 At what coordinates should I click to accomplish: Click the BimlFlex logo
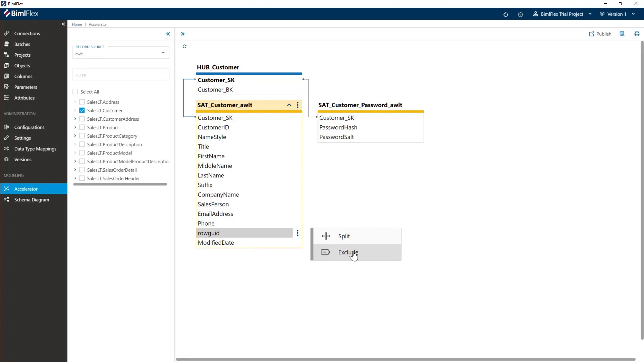click(21, 14)
